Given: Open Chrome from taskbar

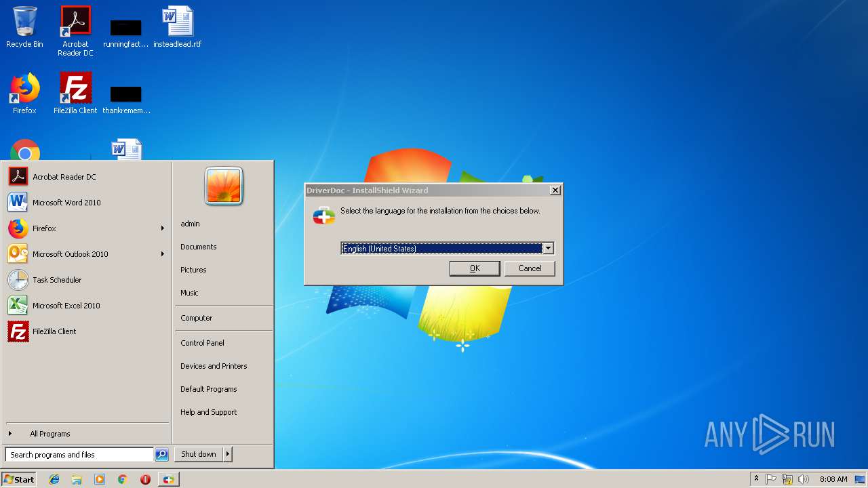Looking at the screenshot, I should tap(123, 479).
